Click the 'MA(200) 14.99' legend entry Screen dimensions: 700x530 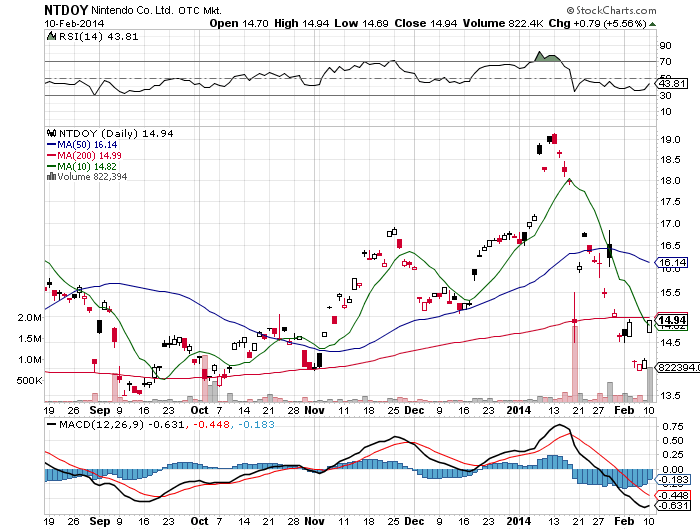(x=89, y=155)
